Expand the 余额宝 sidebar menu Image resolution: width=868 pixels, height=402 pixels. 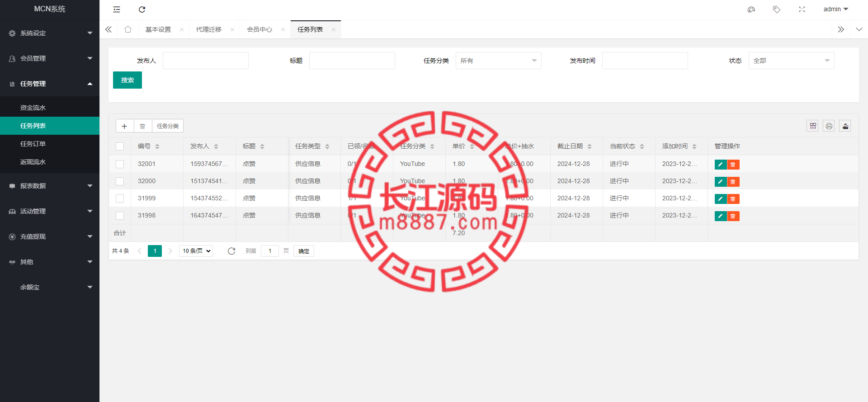pos(50,287)
